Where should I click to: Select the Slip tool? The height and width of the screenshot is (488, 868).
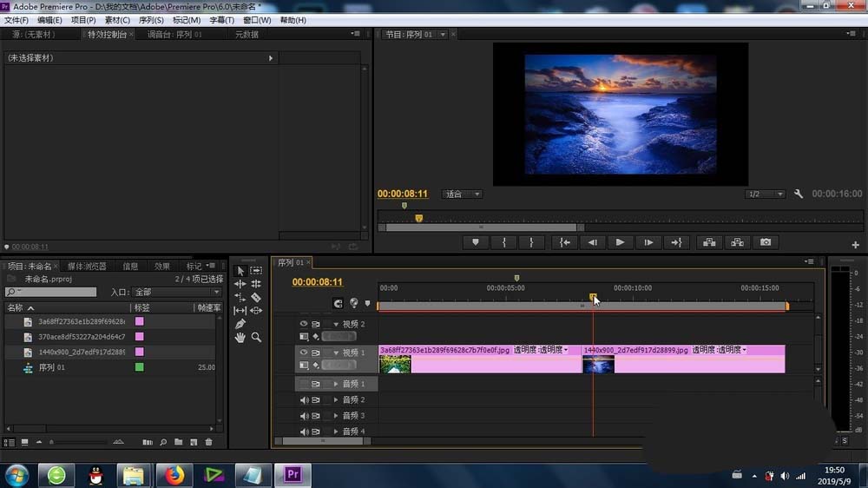240,311
